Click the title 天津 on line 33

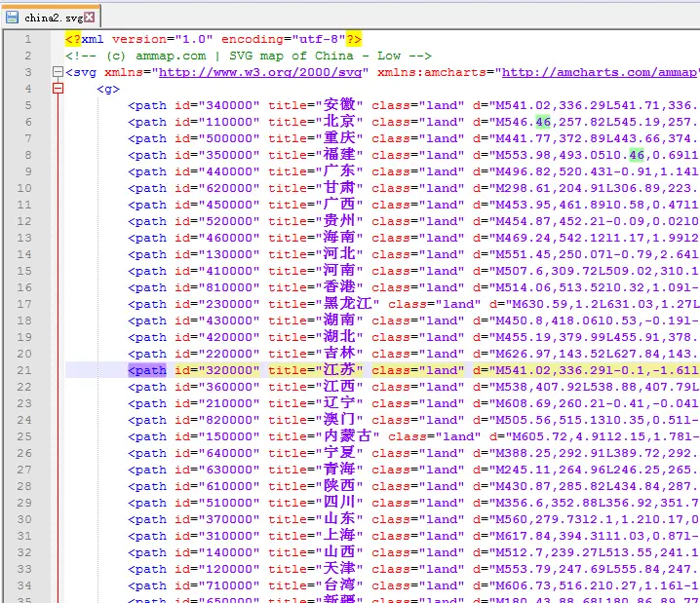[339, 568]
